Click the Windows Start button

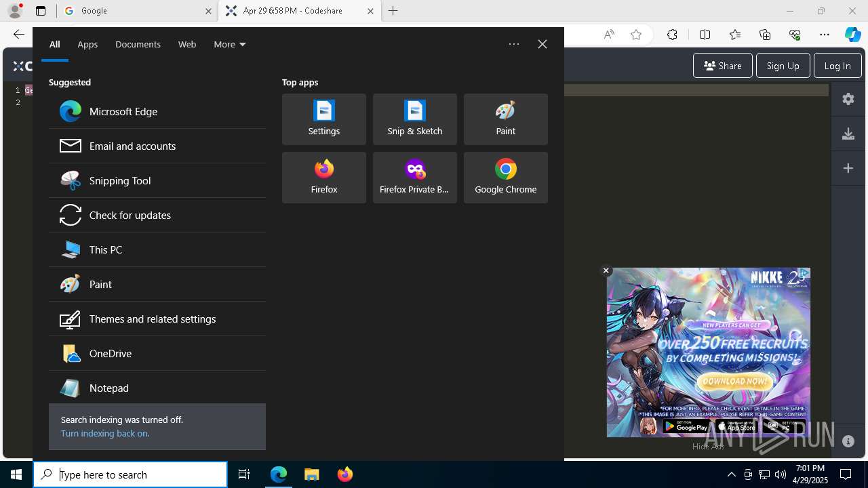(x=16, y=474)
